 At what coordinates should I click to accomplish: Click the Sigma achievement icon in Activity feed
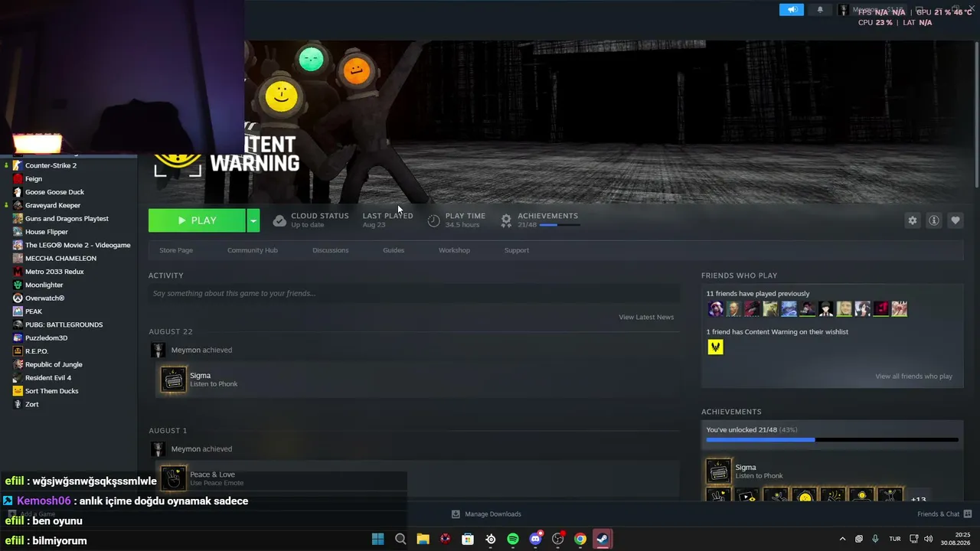pos(173,380)
